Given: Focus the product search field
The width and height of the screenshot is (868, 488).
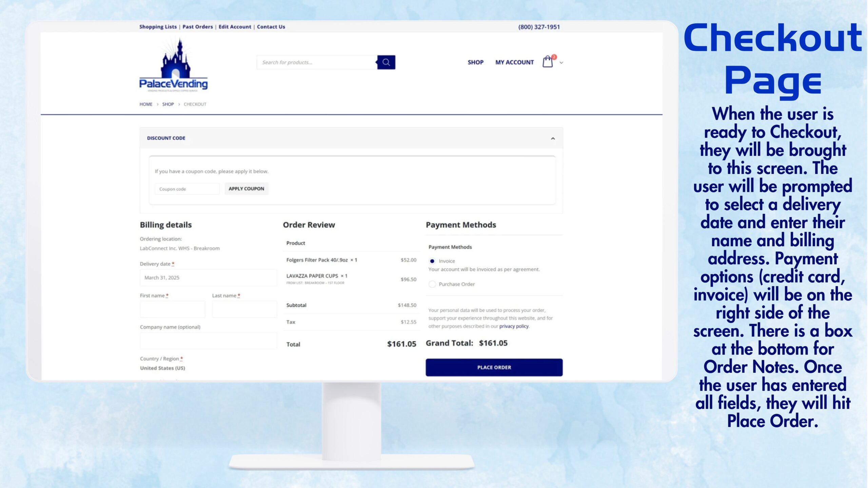Looking at the screenshot, I should pyautogui.click(x=317, y=62).
